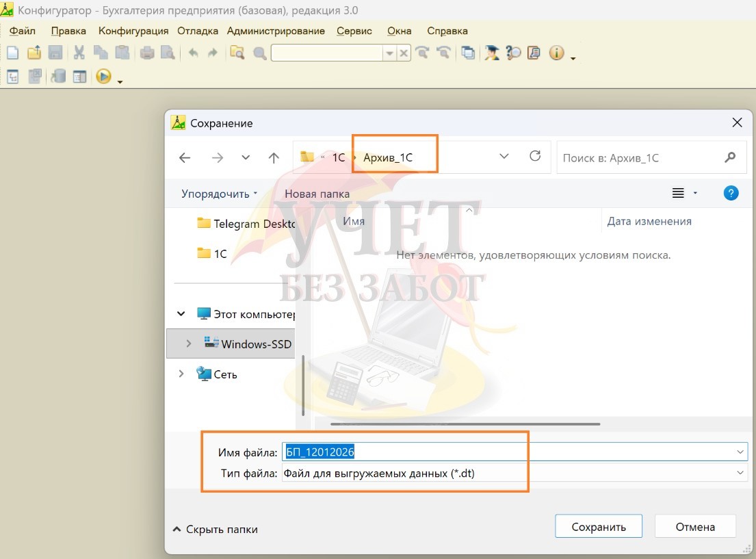Open the Конфигурация menu
Screen dimensions: 756x559
pos(133,31)
